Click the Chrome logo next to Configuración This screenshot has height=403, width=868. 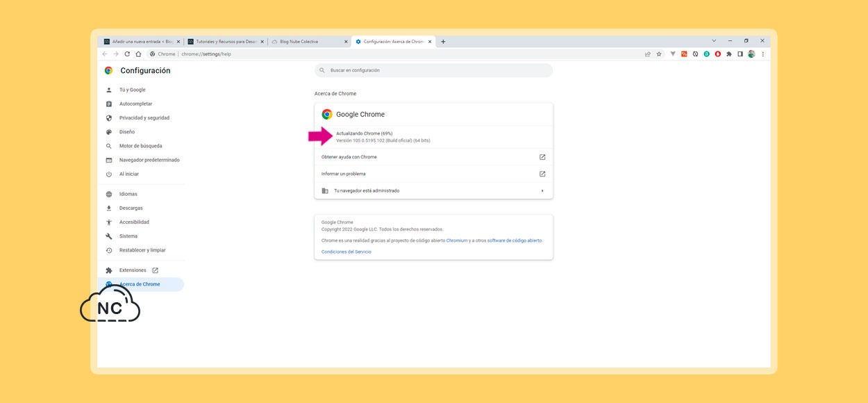pos(108,70)
